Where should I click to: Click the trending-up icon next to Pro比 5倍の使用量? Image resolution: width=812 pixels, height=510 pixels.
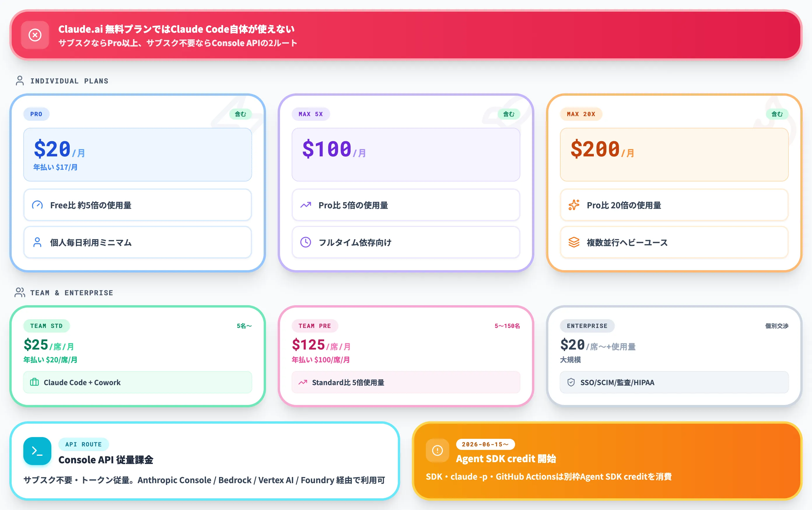coord(306,205)
